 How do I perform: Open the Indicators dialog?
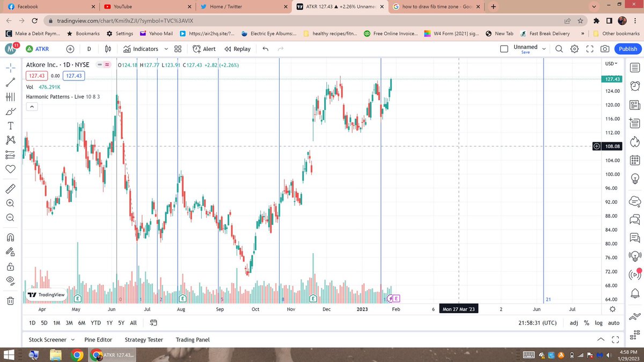click(140, 49)
